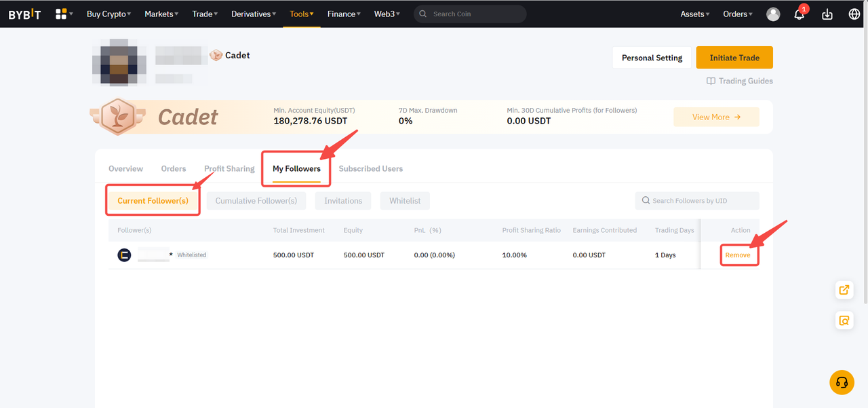Click the share external link icon
The height and width of the screenshot is (408, 868).
pos(844,290)
